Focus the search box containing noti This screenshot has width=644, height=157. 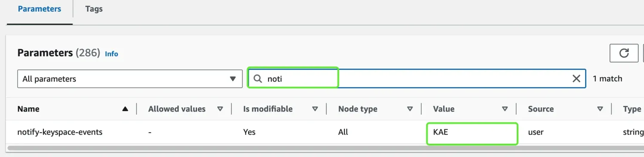pos(417,78)
